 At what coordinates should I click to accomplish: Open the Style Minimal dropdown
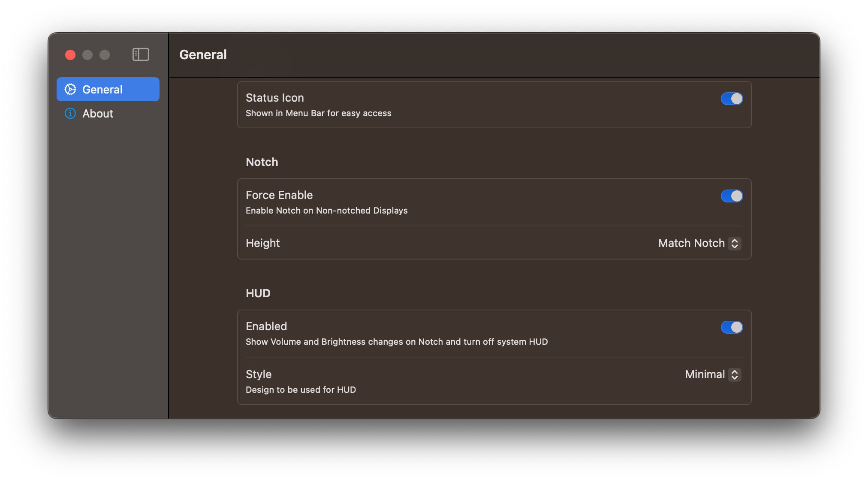pos(712,374)
